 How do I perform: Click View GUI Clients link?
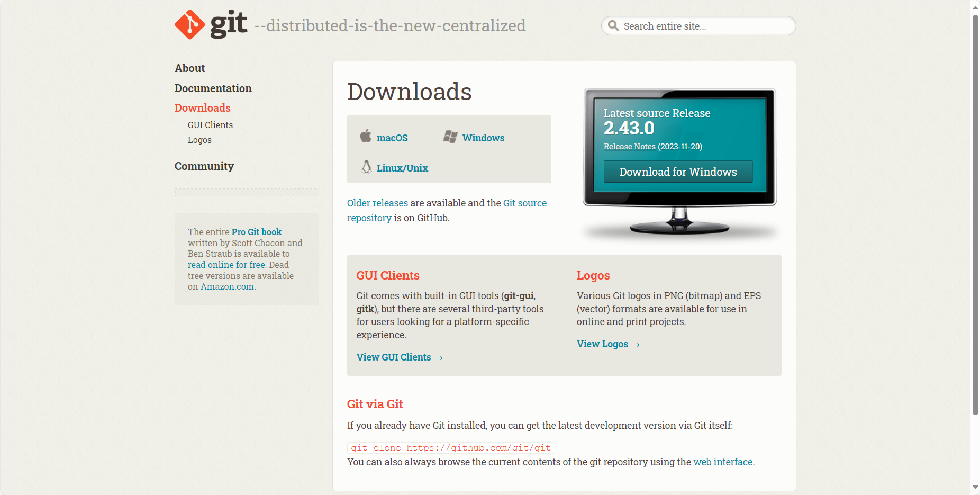pos(400,357)
